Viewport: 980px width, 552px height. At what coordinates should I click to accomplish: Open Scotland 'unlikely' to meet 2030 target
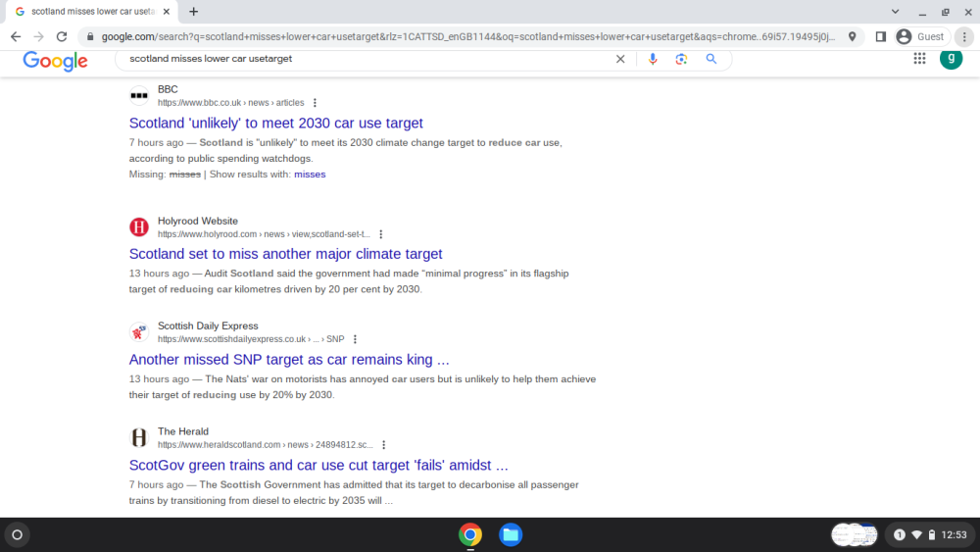(x=276, y=124)
